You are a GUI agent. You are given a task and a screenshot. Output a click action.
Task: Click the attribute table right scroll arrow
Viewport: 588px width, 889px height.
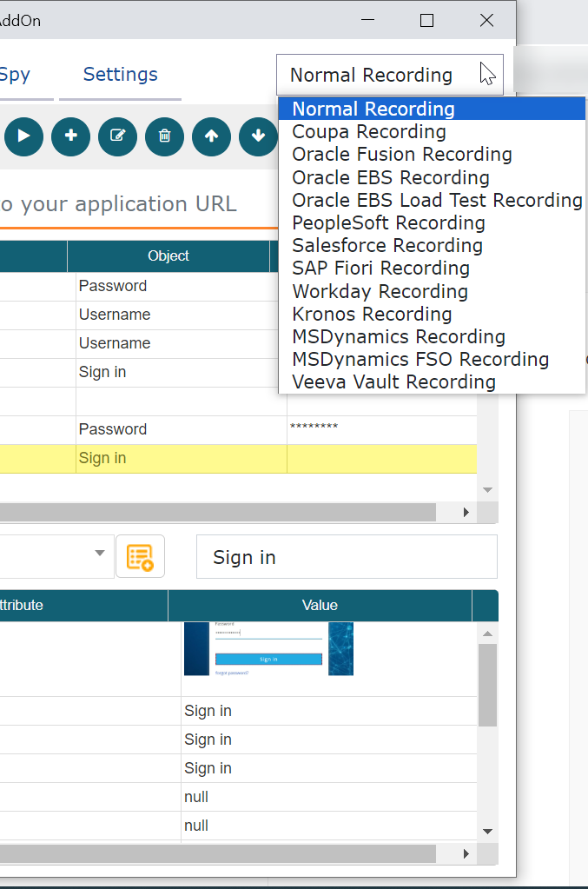[x=466, y=854]
